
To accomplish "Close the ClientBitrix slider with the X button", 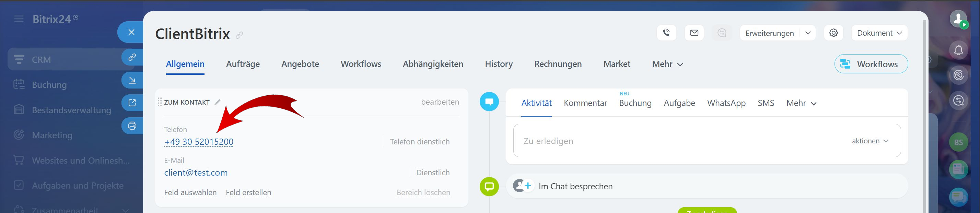I will click(x=131, y=32).
